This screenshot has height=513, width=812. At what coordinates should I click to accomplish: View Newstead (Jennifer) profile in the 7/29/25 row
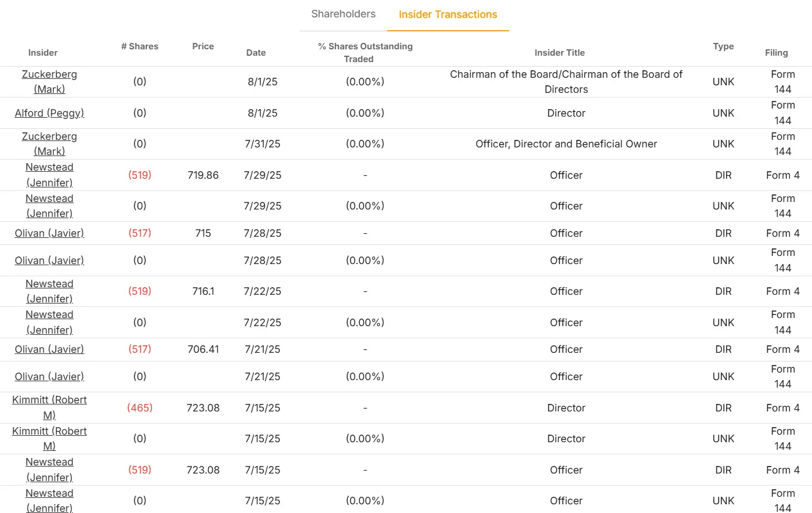pos(49,175)
